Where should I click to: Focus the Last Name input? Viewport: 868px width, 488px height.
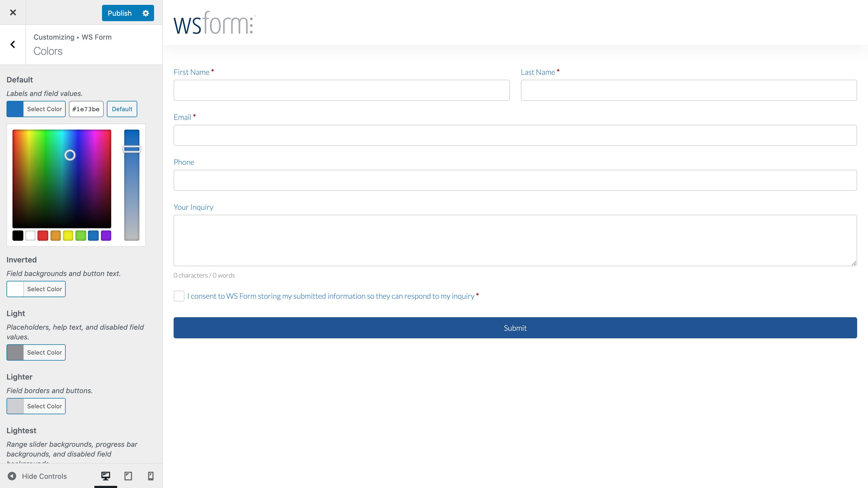pos(689,90)
